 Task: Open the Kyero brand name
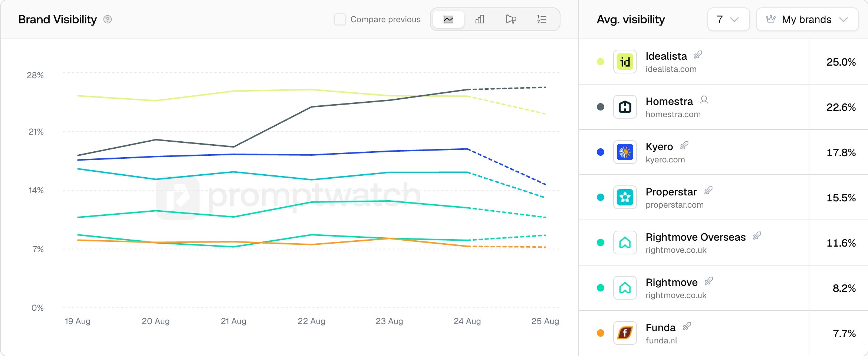pyautogui.click(x=659, y=146)
